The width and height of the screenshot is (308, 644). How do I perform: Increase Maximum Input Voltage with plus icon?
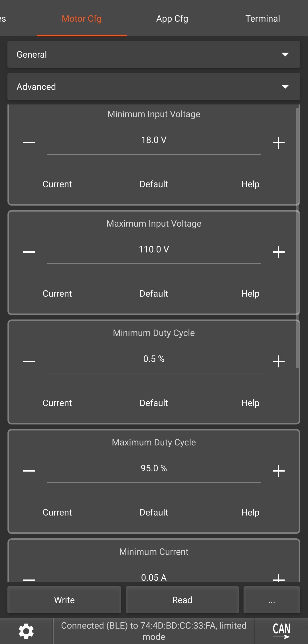[x=278, y=252]
